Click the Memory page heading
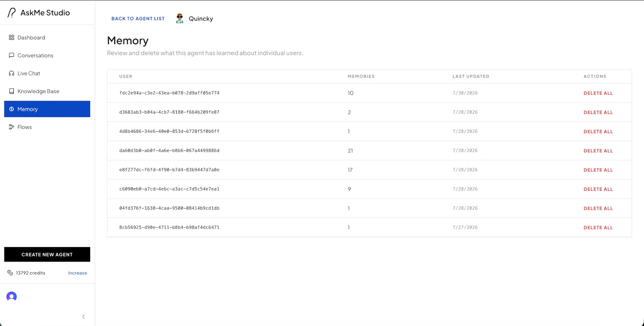 tap(128, 41)
